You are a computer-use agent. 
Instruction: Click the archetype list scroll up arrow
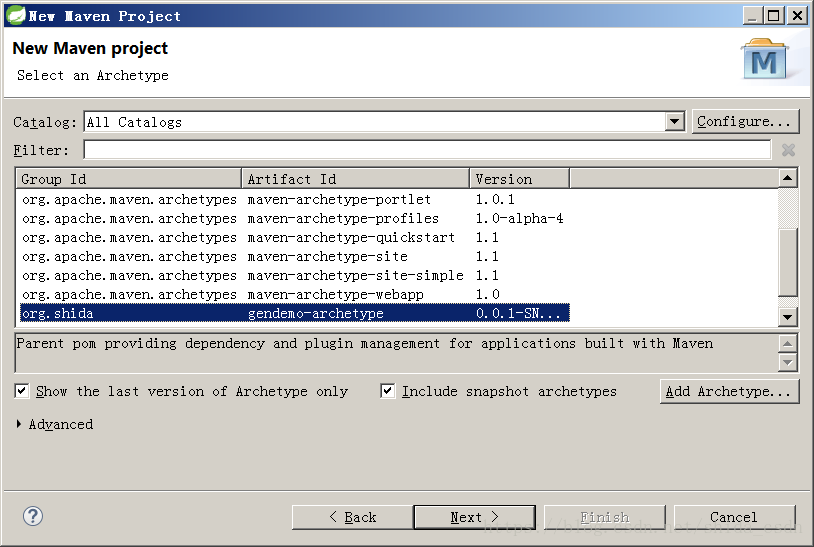[788, 179]
